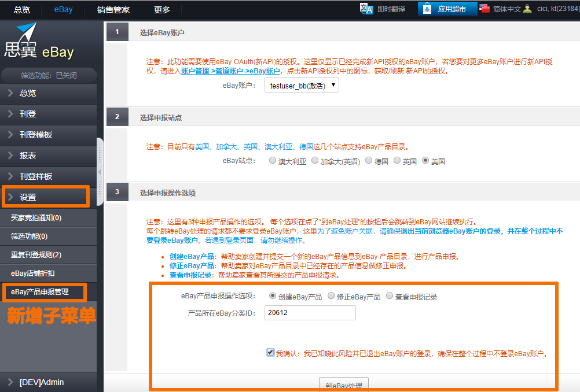Open 重复刊登规则(2) submenu
This screenshot has height=392, width=580.
click(x=49, y=255)
